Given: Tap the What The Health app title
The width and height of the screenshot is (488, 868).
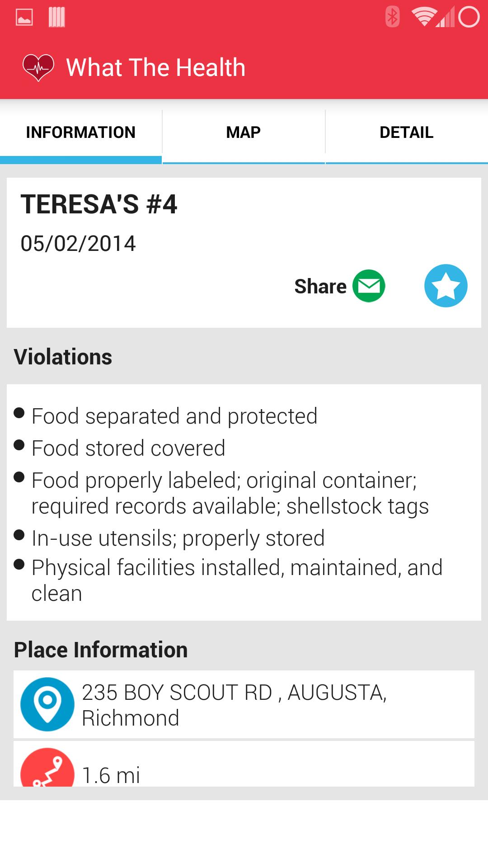Looking at the screenshot, I should pos(155,67).
